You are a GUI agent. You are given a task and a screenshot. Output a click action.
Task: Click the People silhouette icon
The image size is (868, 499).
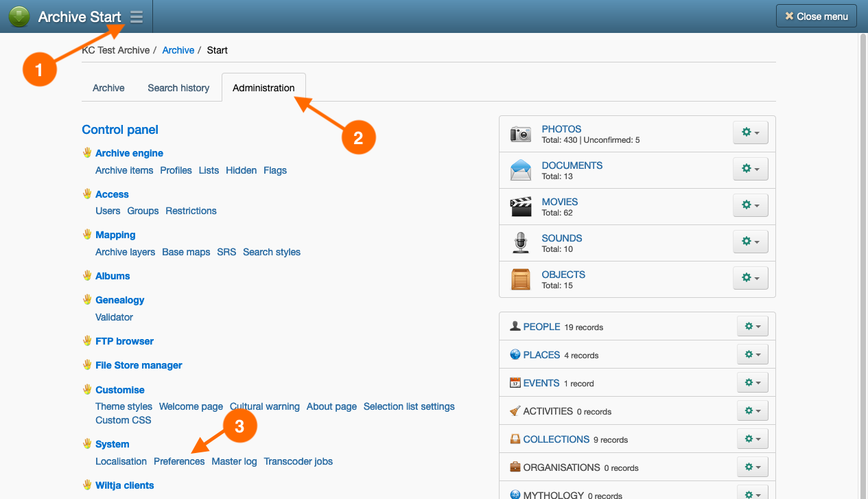515,326
